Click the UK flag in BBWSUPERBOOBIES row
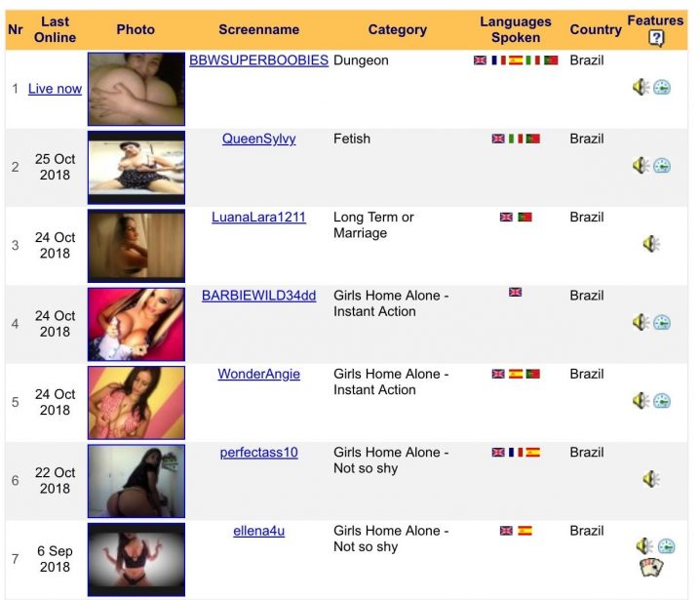The width and height of the screenshot is (700, 600). 480,60
